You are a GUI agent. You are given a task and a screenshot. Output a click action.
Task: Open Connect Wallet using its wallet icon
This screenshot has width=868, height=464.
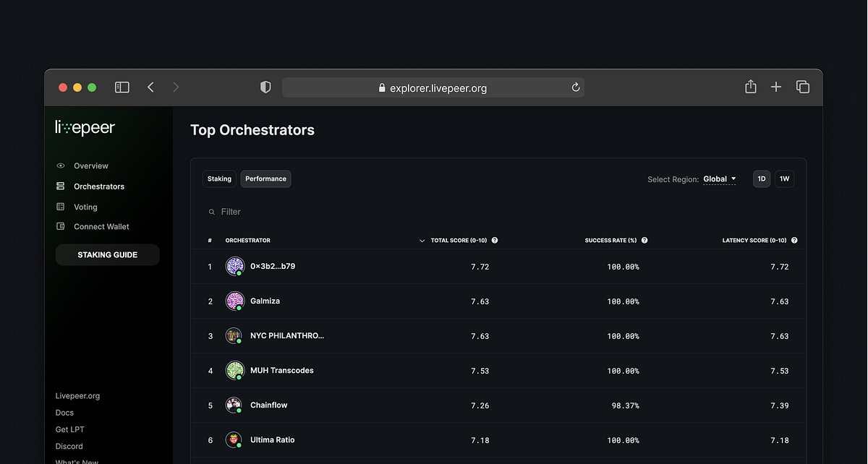61,226
